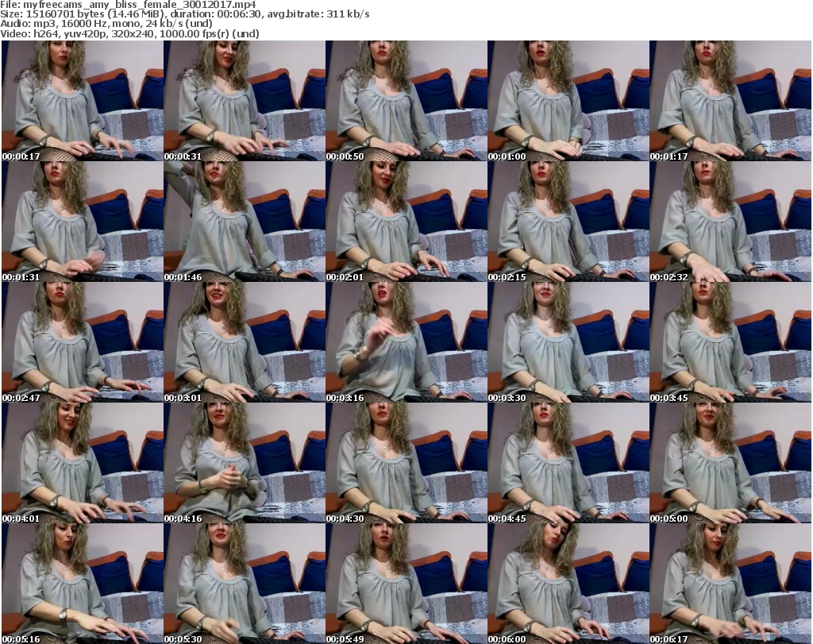Click the Size and duration info line
Screen dimensions: 813x644
[x=185, y=14]
